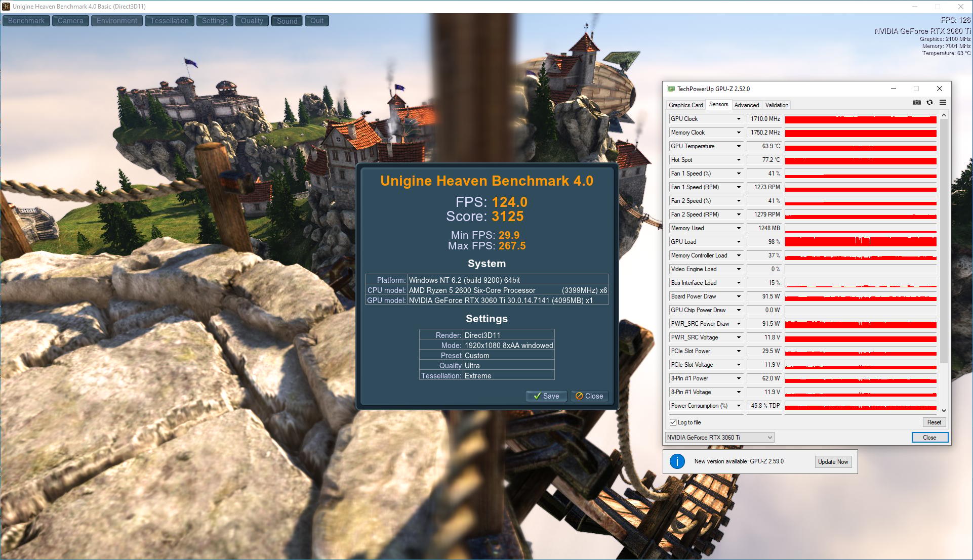973x560 pixels.
Task: Switch to the Graphics Card tab
Action: coord(685,105)
